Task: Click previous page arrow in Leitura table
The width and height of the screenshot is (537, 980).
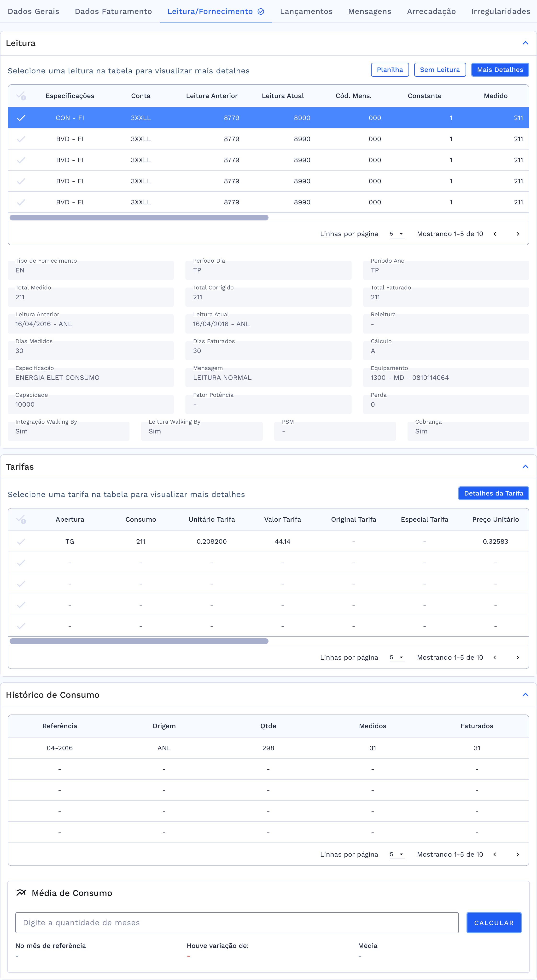Action: coord(495,234)
